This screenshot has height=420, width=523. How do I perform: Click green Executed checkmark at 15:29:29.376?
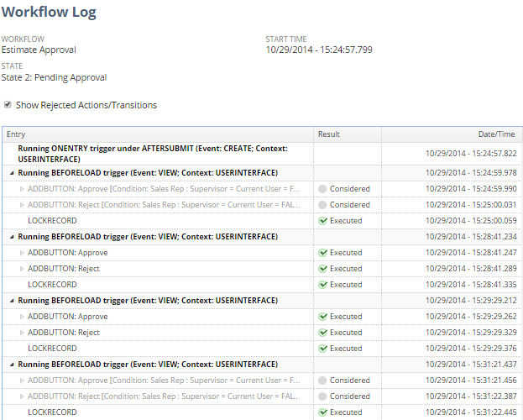(x=322, y=349)
